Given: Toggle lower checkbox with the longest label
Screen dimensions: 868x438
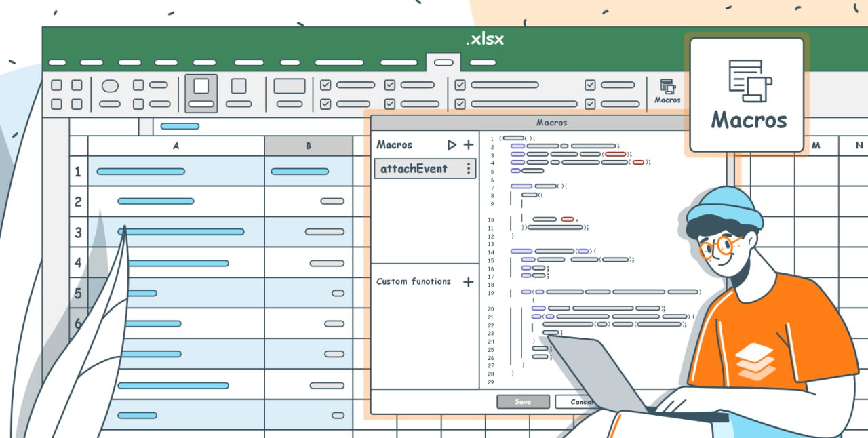Looking at the screenshot, I should click(460, 104).
